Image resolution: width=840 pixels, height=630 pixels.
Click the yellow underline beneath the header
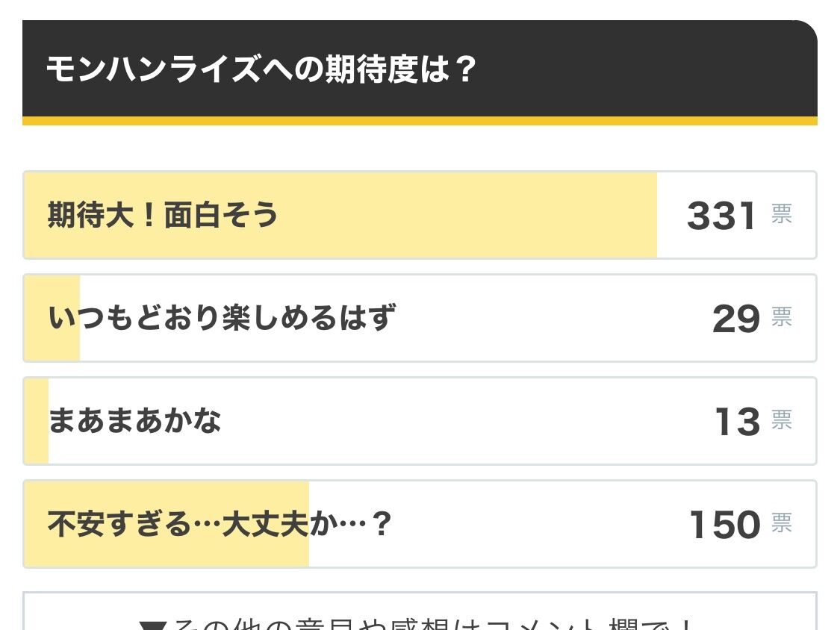tap(420, 121)
